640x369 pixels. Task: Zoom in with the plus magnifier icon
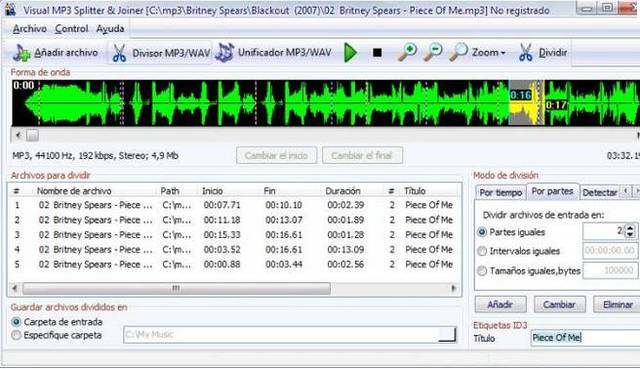click(x=407, y=52)
